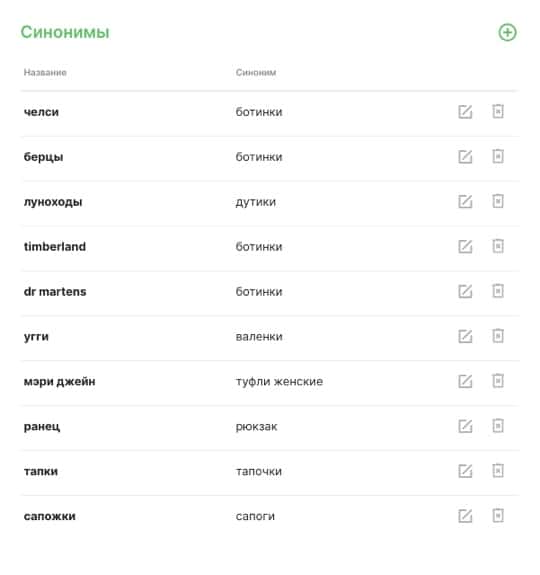Image resolution: width=540 pixels, height=575 pixels.
Task: Remove the берцы entry
Action: click(x=498, y=156)
